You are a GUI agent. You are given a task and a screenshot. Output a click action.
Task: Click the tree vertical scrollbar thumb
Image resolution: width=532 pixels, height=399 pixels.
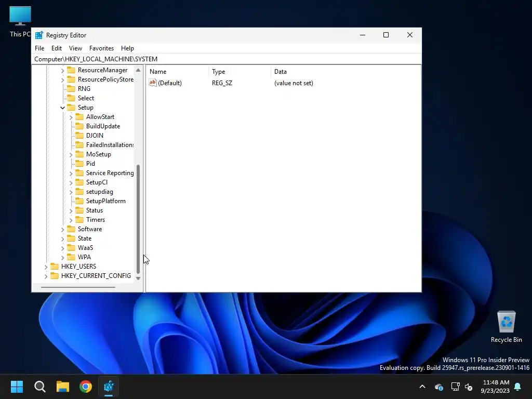click(x=138, y=219)
